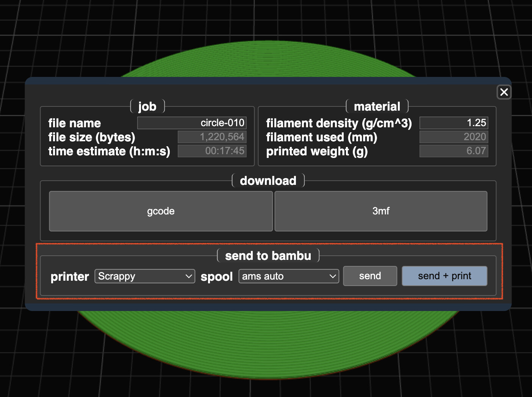Click the download section heading

268,181
